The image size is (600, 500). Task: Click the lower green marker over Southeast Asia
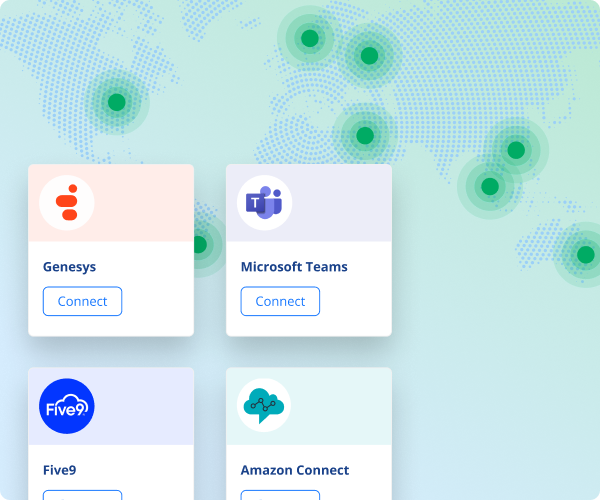click(x=490, y=186)
